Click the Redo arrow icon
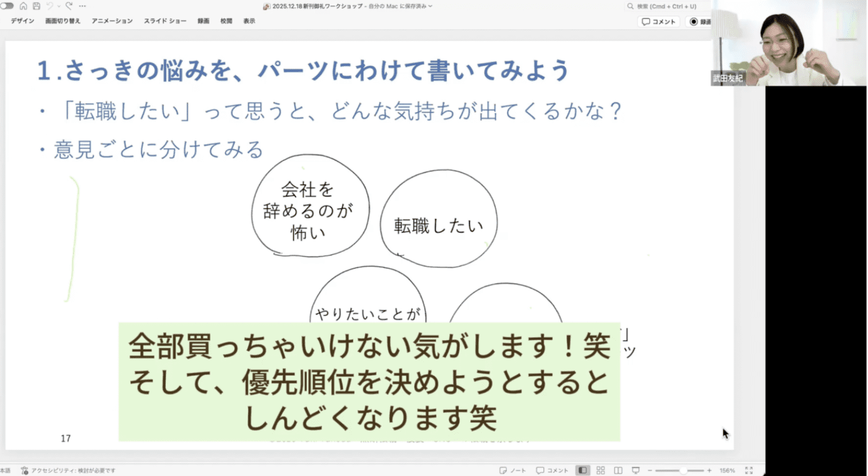 69,6
